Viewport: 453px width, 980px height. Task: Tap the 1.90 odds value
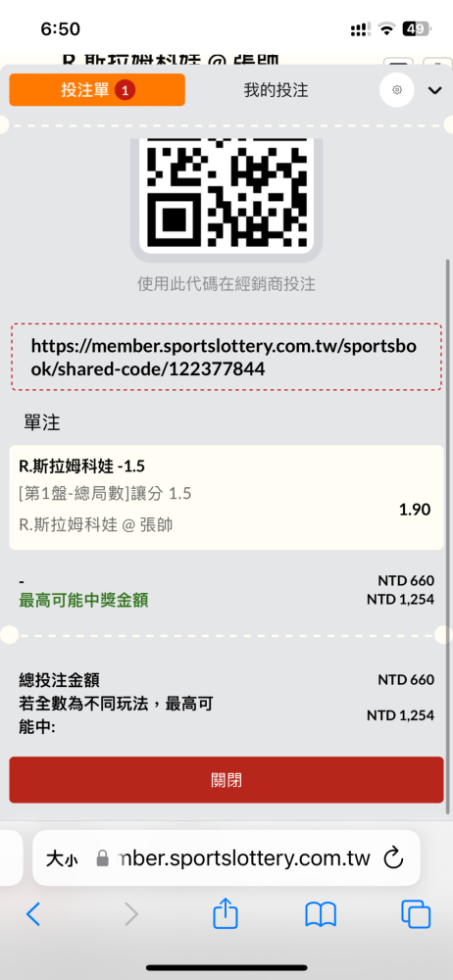coord(415,510)
